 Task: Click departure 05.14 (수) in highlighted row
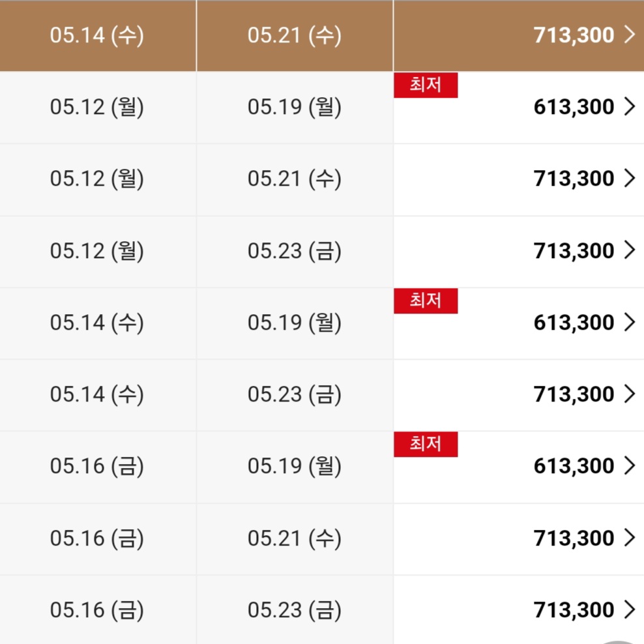coord(97,35)
